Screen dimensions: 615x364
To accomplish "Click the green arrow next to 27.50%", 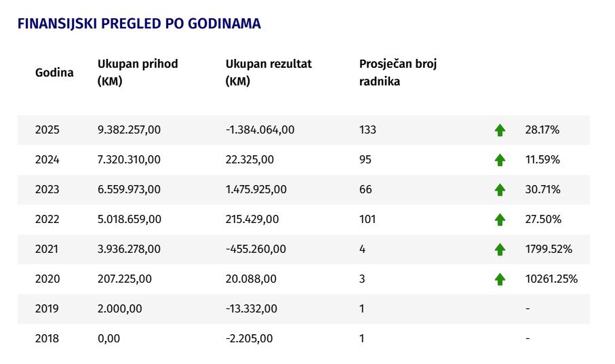I will coord(500,219).
